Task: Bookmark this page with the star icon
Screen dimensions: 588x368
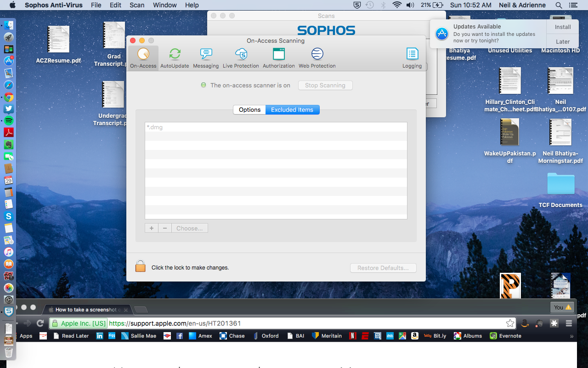Action: pos(510,323)
